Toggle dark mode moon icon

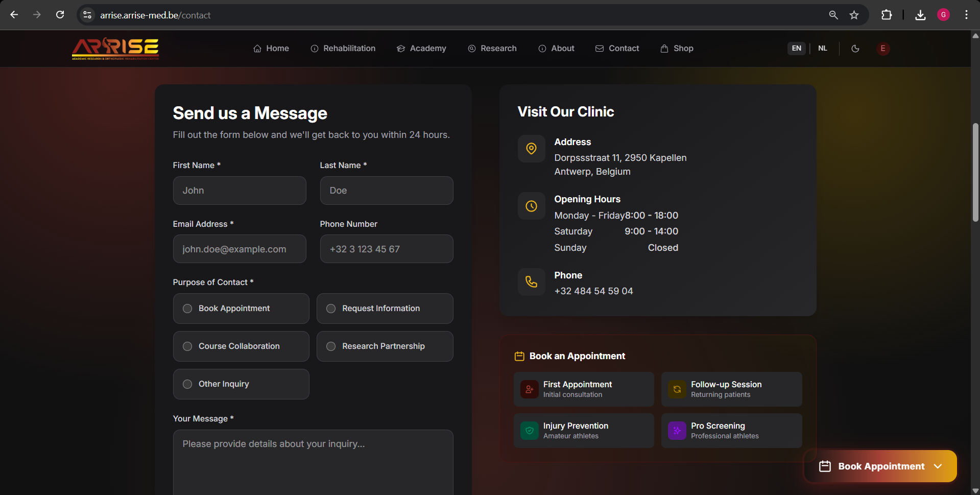[855, 49]
